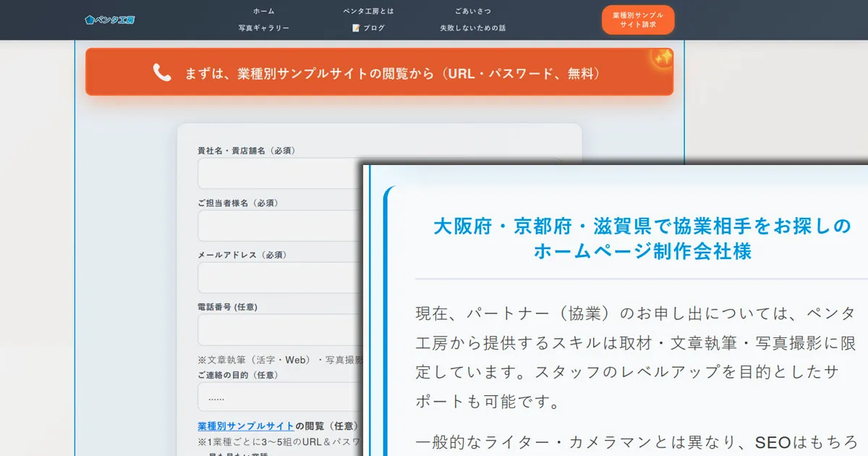This screenshot has width=868, height=456.
Task: Click the phone icon on the orange banner
Action: click(161, 72)
